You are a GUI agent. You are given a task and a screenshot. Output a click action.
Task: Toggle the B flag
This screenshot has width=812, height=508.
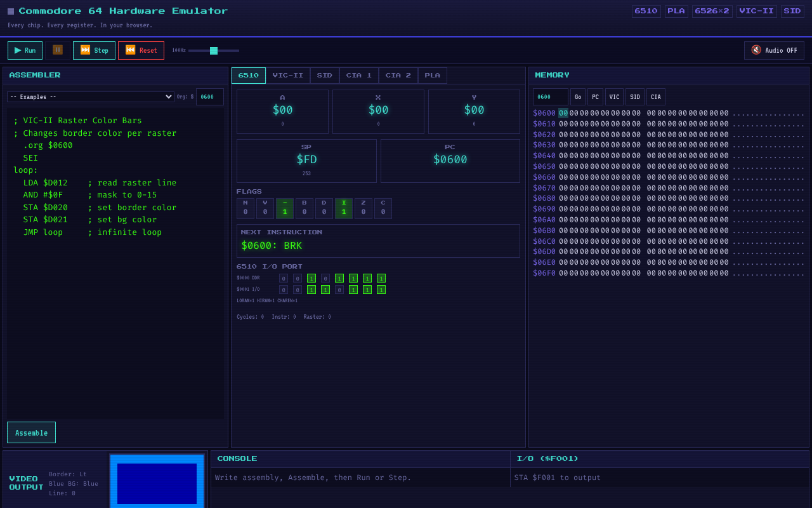tap(304, 208)
